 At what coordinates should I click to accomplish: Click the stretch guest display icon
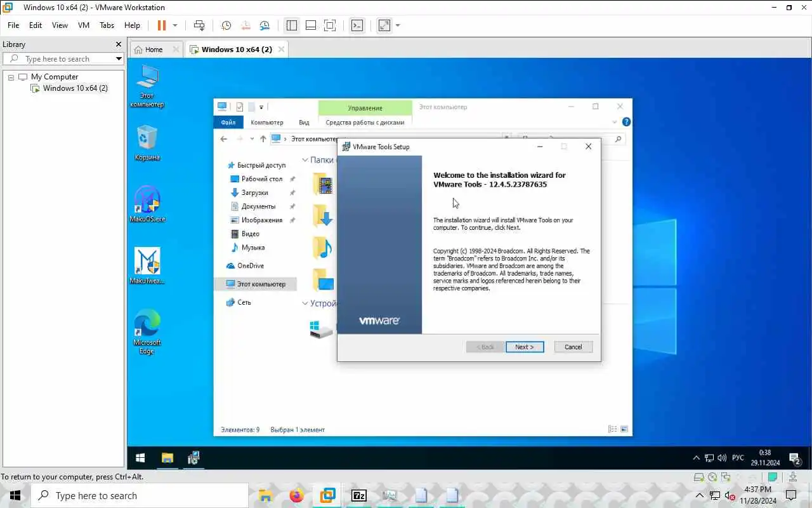click(384, 25)
